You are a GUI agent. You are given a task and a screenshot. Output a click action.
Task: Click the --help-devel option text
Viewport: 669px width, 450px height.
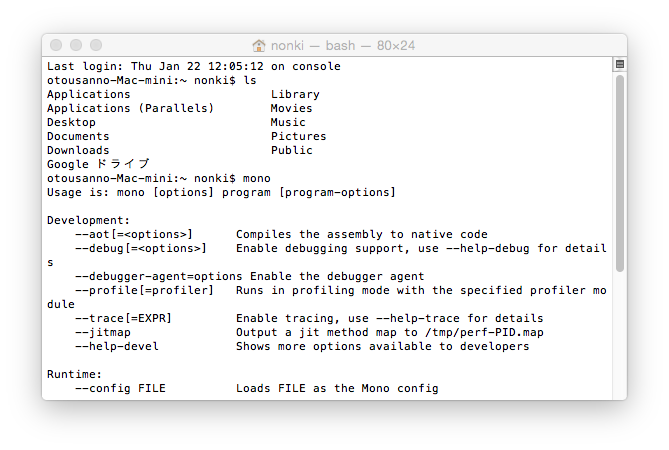point(117,346)
